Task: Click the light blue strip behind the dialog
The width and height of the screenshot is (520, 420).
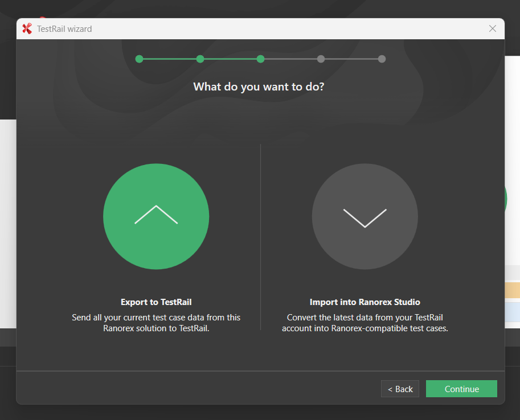Action: pos(512,311)
